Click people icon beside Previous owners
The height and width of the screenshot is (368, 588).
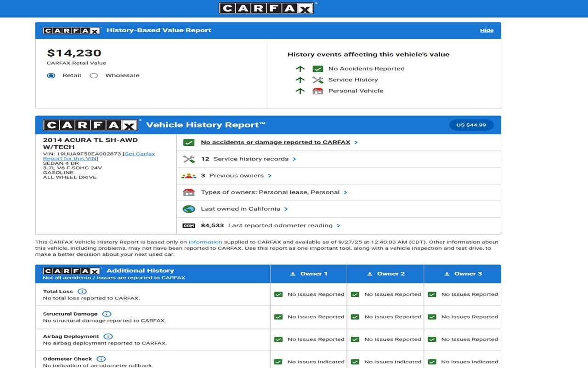[189, 176]
